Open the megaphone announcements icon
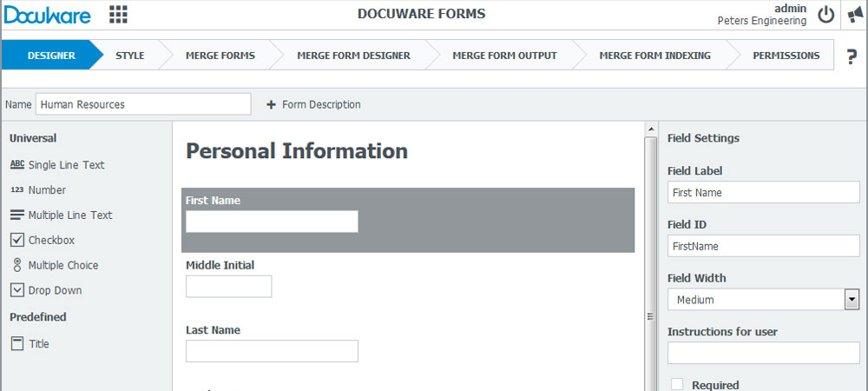The height and width of the screenshot is (391, 868). [x=855, y=15]
